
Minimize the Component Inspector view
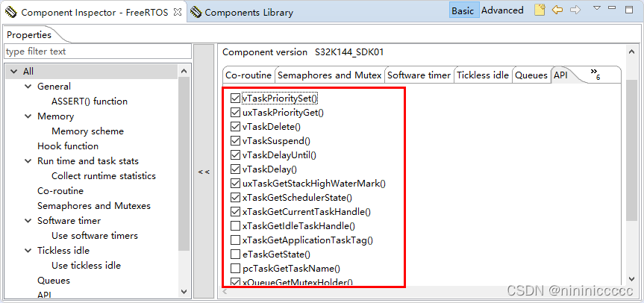point(612,7)
